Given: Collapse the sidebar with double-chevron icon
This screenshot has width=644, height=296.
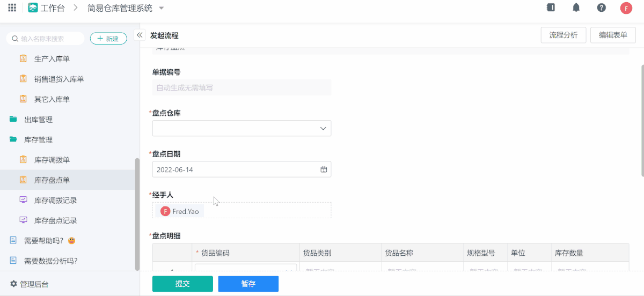Looking at the screenshot, I should 140,35.
